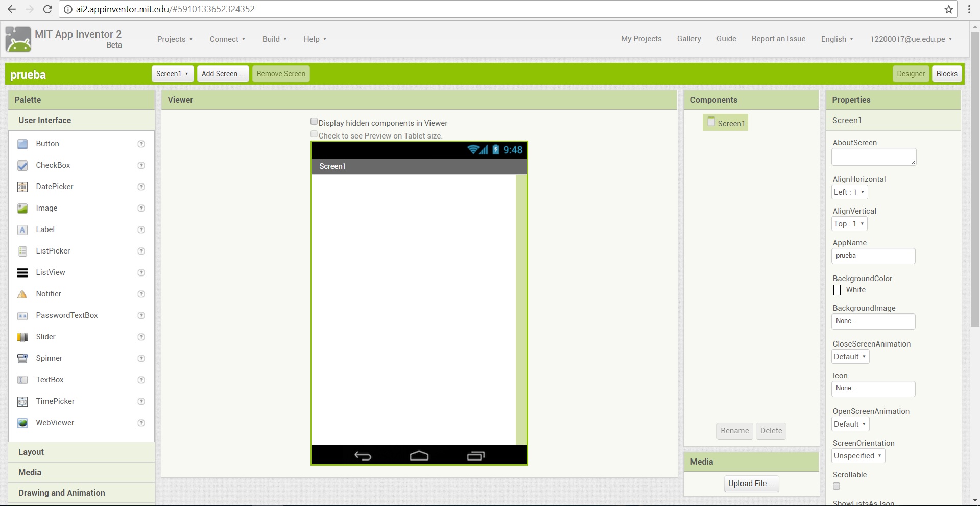This screenshot has width=980, height=506.
Task: Click the PasswordTextBox component icon
Action: pos(22,316)
